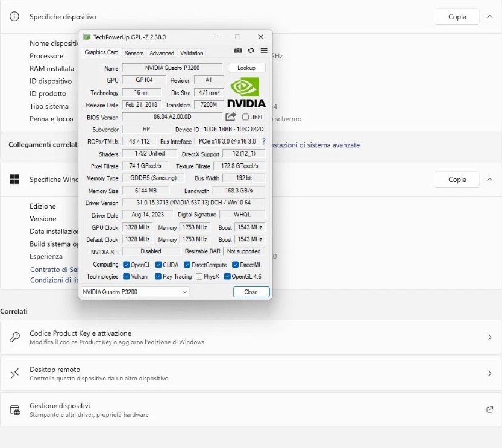Toggle the CUDA checkbox
502x448 pixels.
tap(158, 265)
